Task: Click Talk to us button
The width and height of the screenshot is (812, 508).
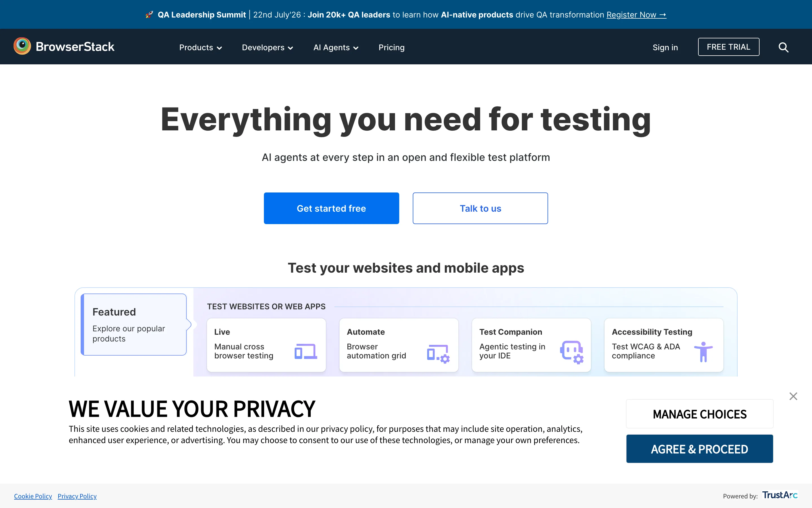Action: (480, 208)
